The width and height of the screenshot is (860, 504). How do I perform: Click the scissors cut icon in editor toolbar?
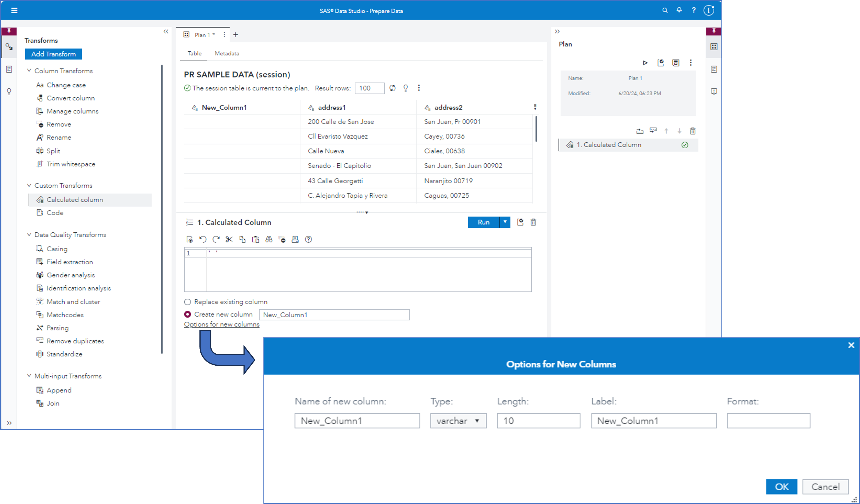pos(229,239)
